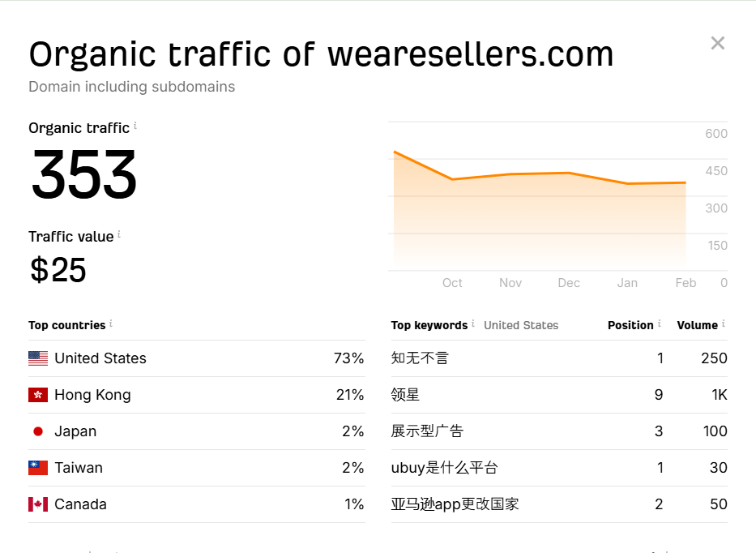This screenshot has height=553, width=756.
Task: Click info icon beside Top keywords
Action: coord(473,324)
